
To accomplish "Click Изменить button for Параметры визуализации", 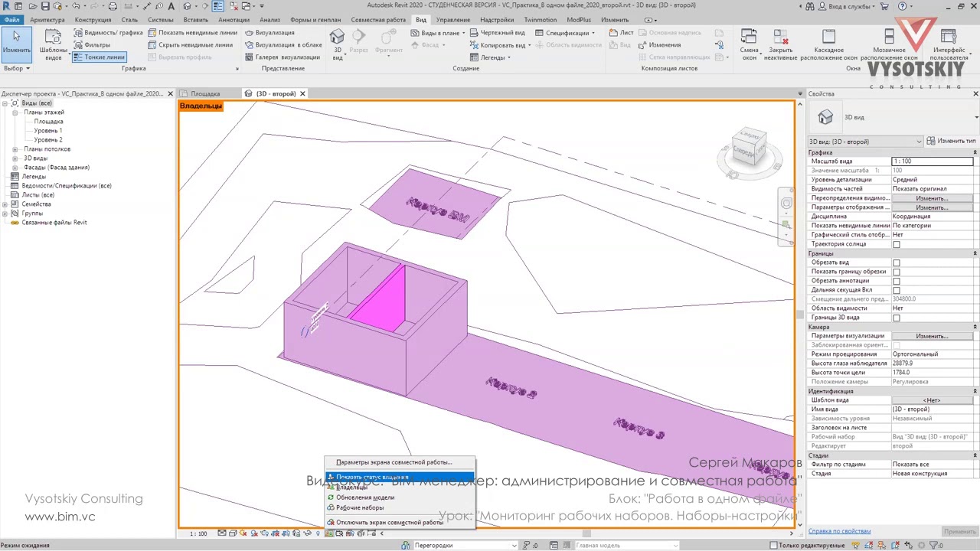I will point(932,336).
